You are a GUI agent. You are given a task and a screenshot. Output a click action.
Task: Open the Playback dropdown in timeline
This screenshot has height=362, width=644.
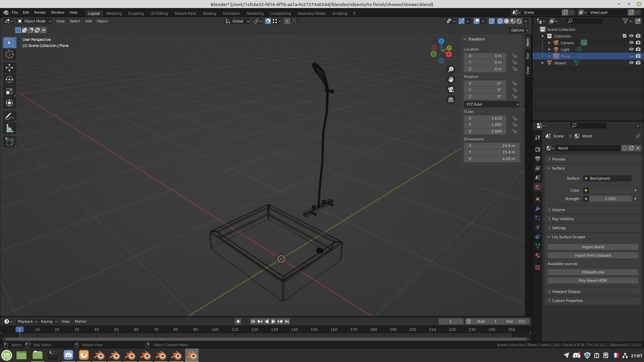point(27,321)
